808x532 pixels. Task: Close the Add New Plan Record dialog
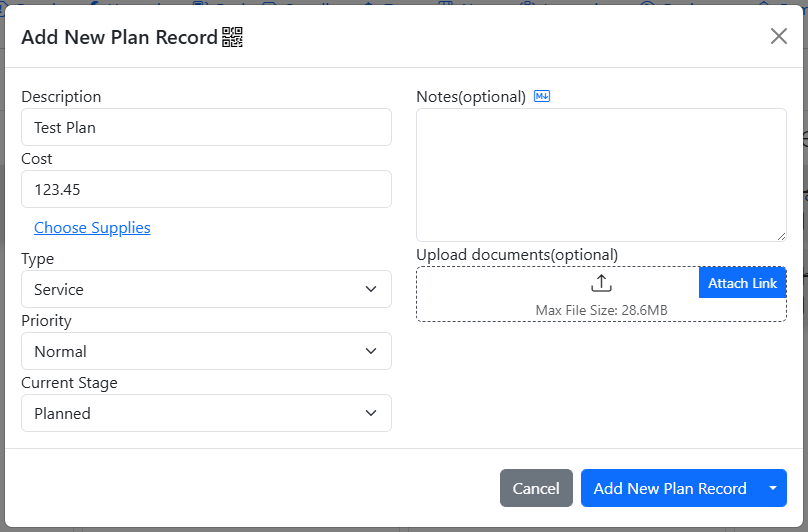coord(778,36)
